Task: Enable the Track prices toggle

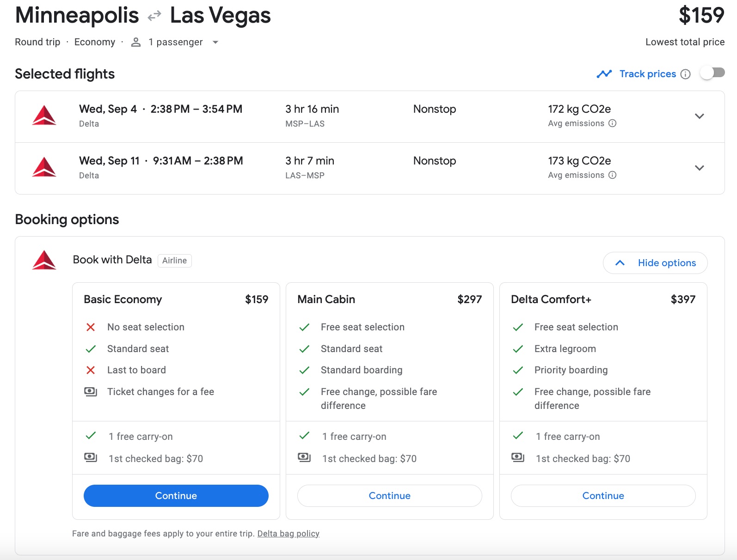Action: coord(712,73)
